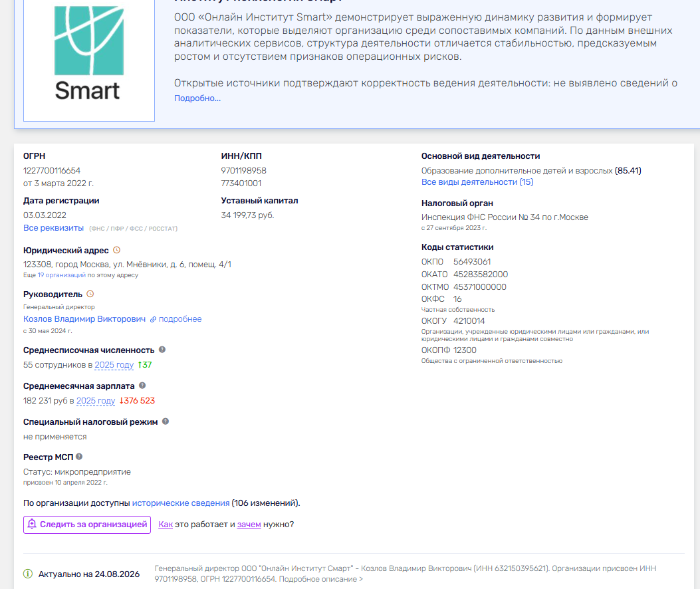Open Козлов Владимир Викторович profile link
700x589 pixels.
pyautogui.click(x=84, y=319)
